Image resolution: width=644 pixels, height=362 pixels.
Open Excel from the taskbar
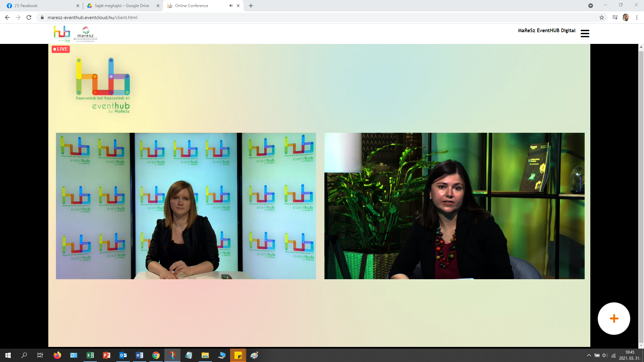point(90,355)
